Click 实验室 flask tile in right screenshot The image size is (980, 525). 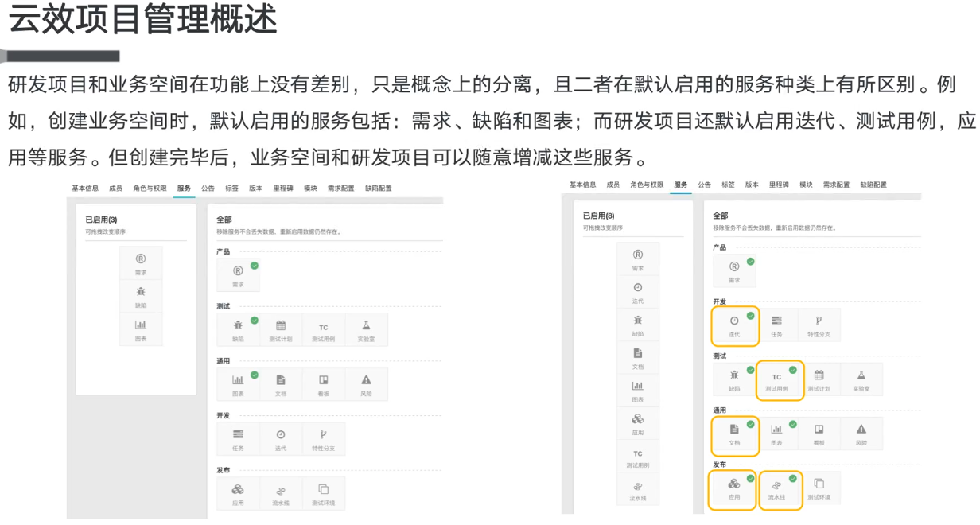861,379
